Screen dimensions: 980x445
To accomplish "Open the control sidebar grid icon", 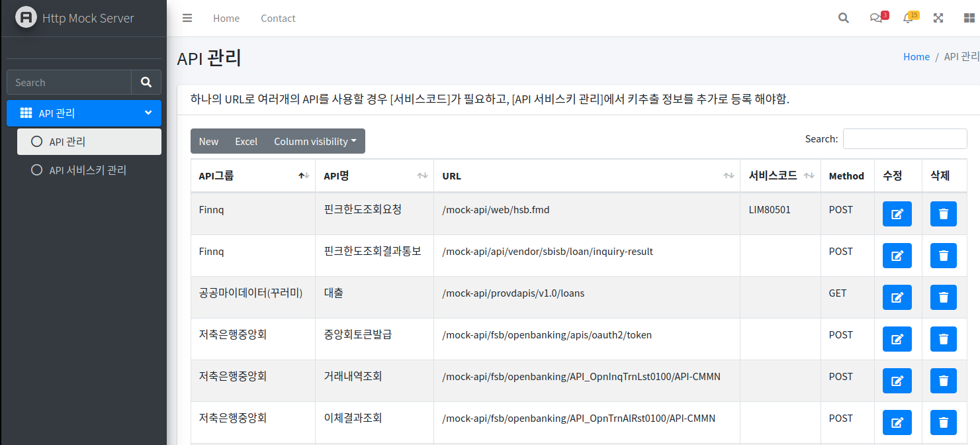I will point(969,18).
